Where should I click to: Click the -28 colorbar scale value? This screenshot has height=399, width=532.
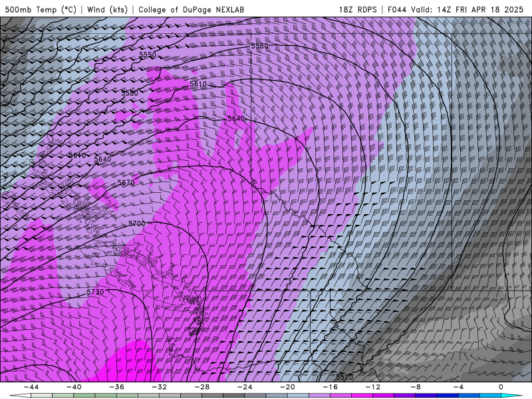click(x=202, y=387)
